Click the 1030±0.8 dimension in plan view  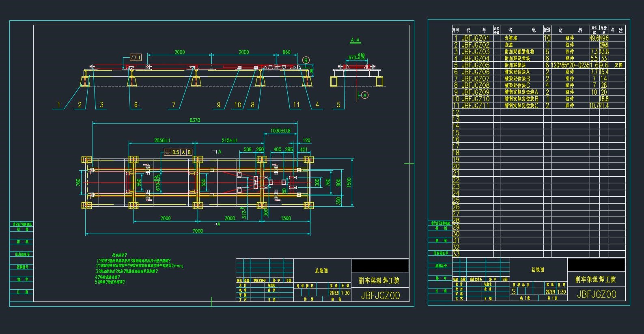(x=280, y=131)
